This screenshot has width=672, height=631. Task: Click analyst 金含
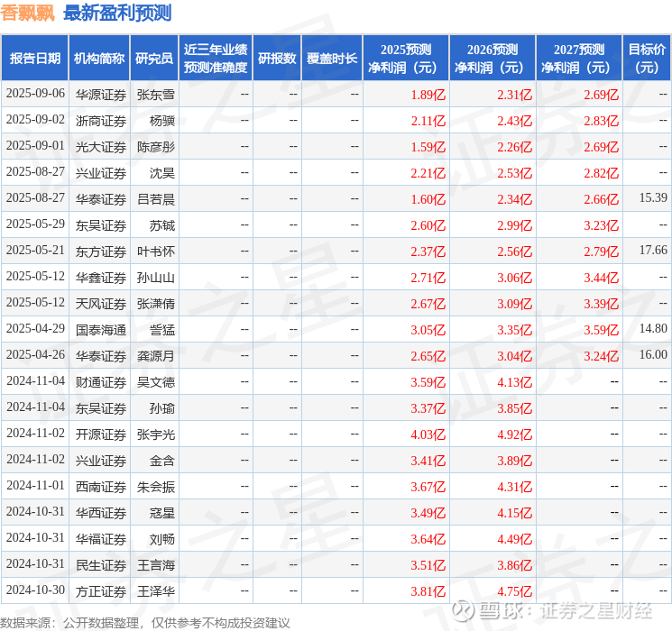162,461
